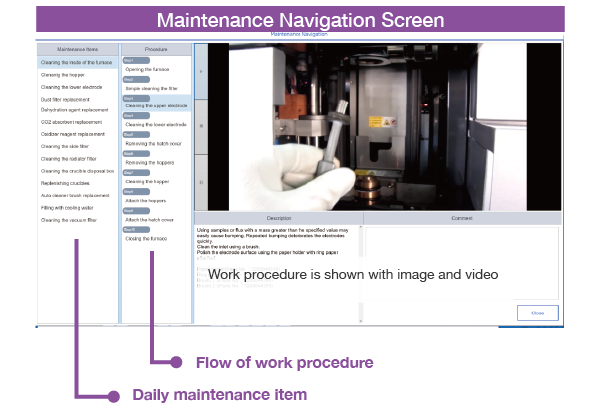Select Cleaning the inside of the furnace
This screenshot has height=417, width=601.
[x=74, y=63]
